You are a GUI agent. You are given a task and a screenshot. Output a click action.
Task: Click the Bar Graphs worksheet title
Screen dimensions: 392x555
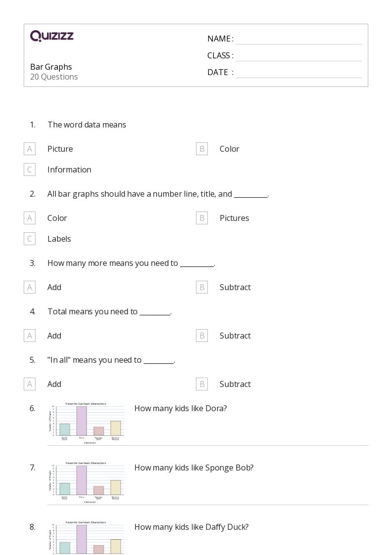tap(51, 67)
